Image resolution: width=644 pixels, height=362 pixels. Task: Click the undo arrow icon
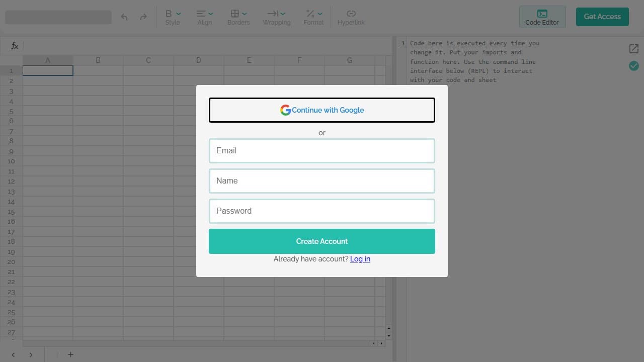tap(124, 17)
